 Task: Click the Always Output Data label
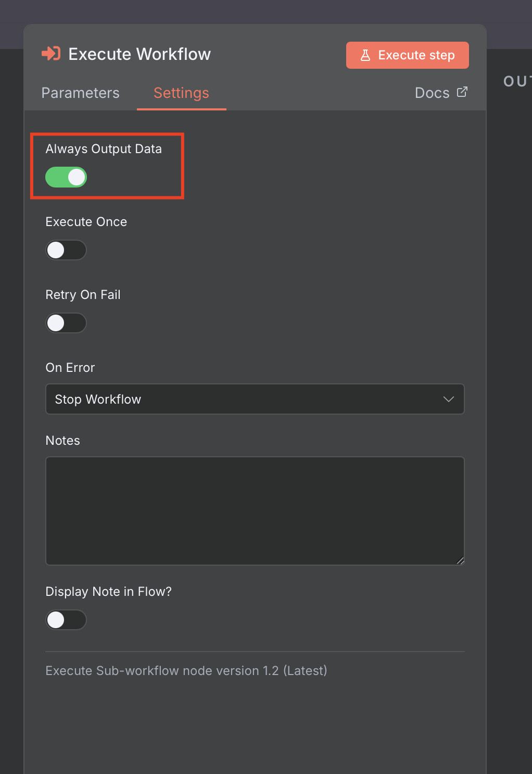click(103, 149)
